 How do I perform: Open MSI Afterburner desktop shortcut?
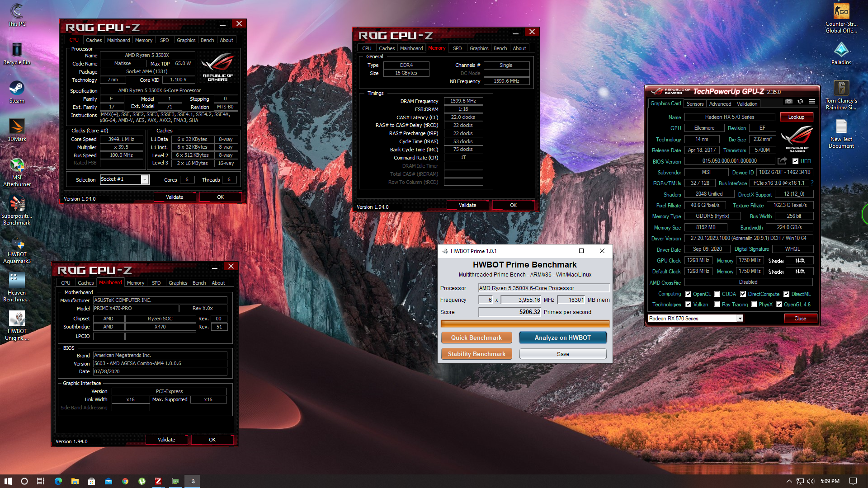17,172
